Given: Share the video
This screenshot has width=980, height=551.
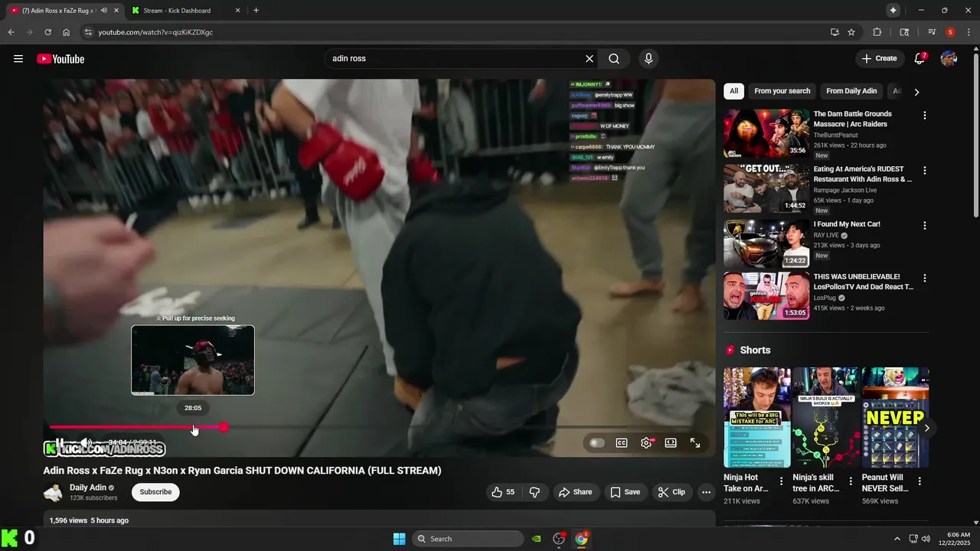Looking at the screenshot, I should [575, 492].
